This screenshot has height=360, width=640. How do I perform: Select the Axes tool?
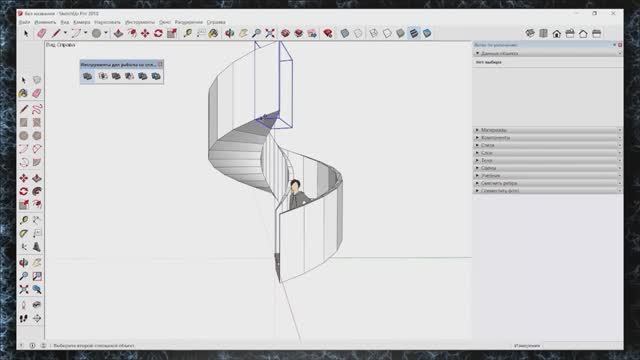click(x=24, y=247)
